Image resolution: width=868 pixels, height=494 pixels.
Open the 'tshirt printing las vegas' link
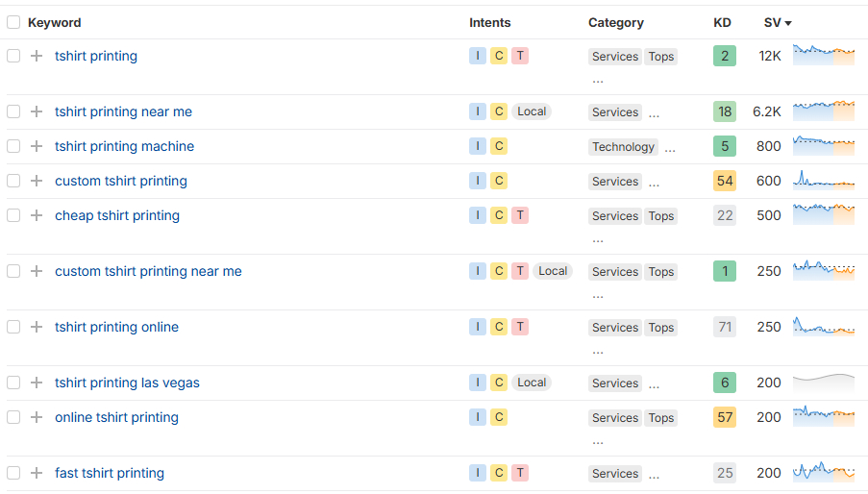click(127, 383)
